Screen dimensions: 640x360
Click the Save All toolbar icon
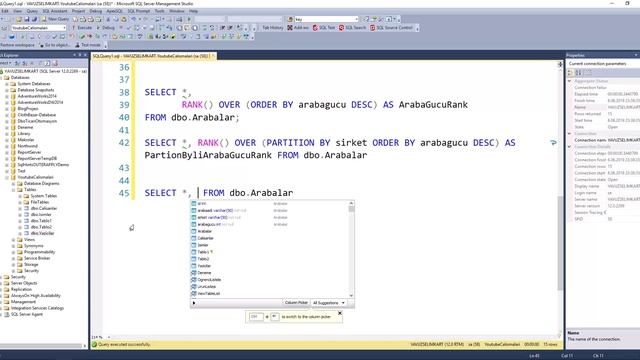(34, 19)
